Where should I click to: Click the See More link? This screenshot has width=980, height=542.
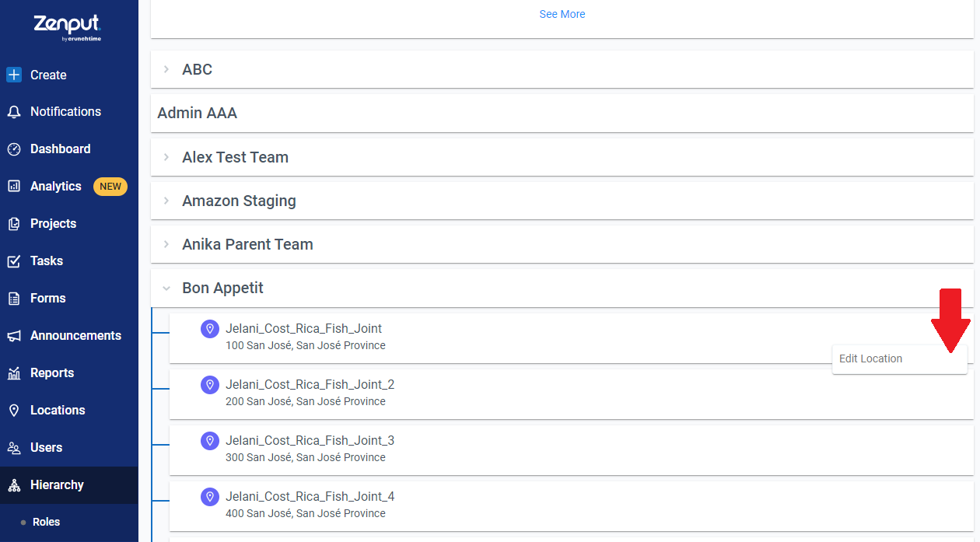coord(562,14)
